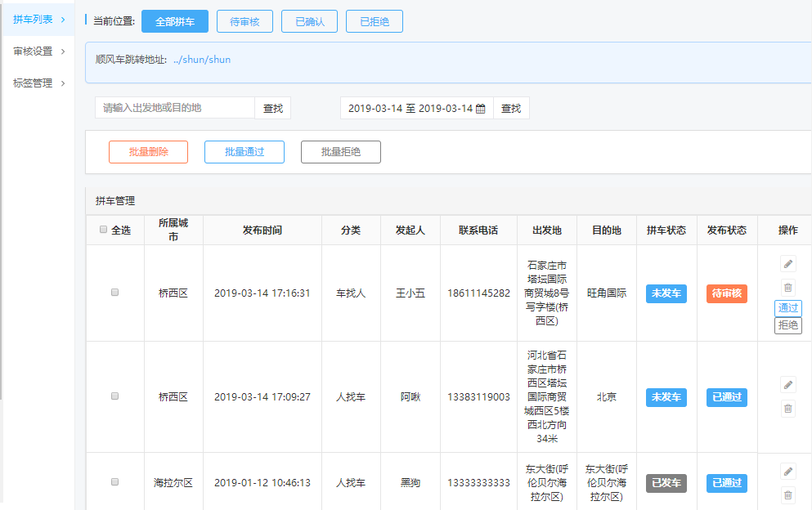Click timestamp 2019-03-14 17:09:27
This screenshot has width=812, height=510.
[x=262, y=397]
